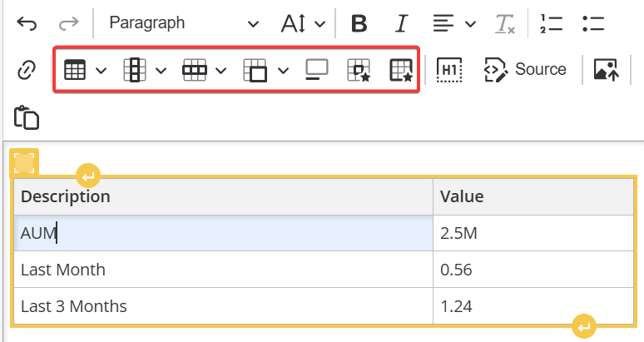
Task: Open the Insert table dropdown
Action: pyautogui.click(x=84, y=71)
